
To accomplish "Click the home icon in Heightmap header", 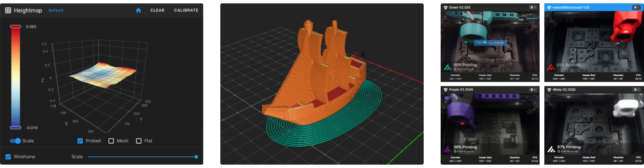I will pos(138,10).
